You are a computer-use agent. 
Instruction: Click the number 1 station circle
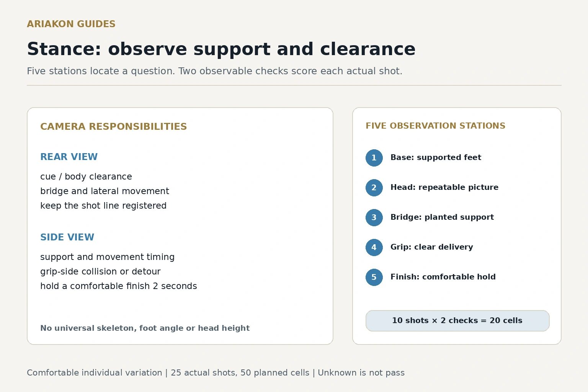pos(374,158)
